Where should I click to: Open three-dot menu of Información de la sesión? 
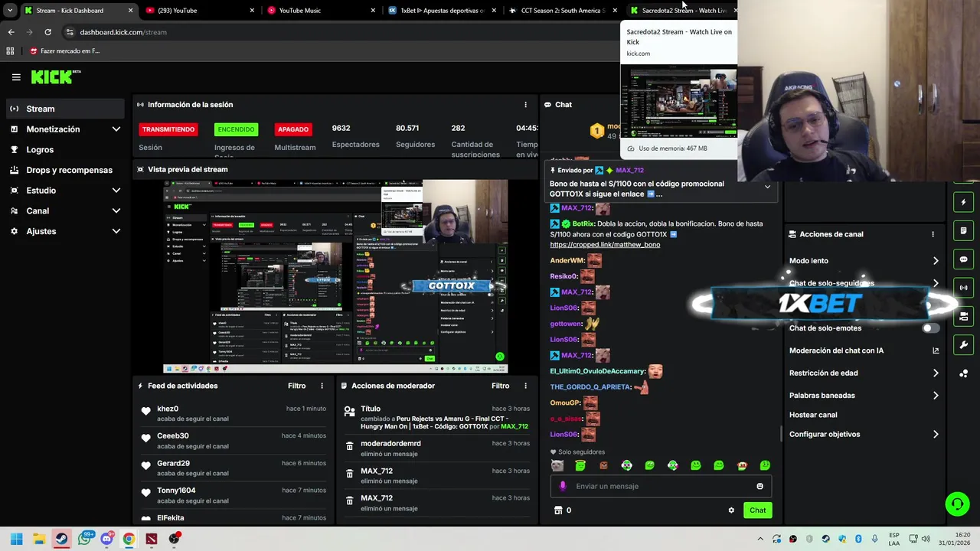tap(525, 105)
